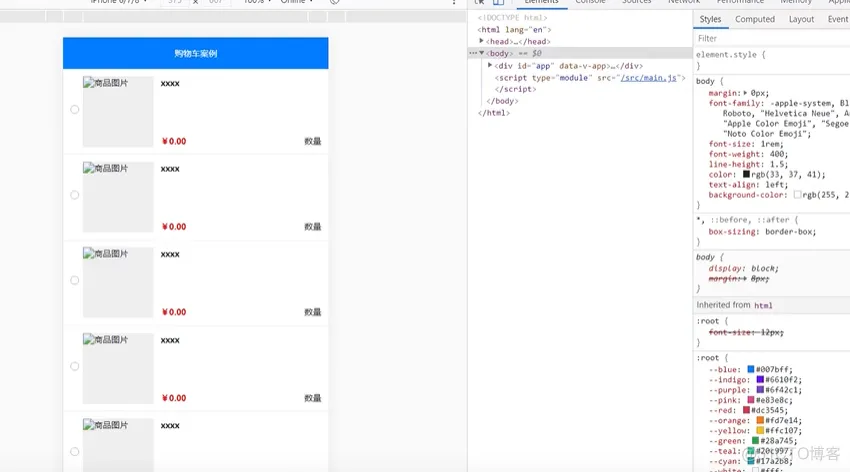Click the second product's broken image placeholder

[118, 197]
